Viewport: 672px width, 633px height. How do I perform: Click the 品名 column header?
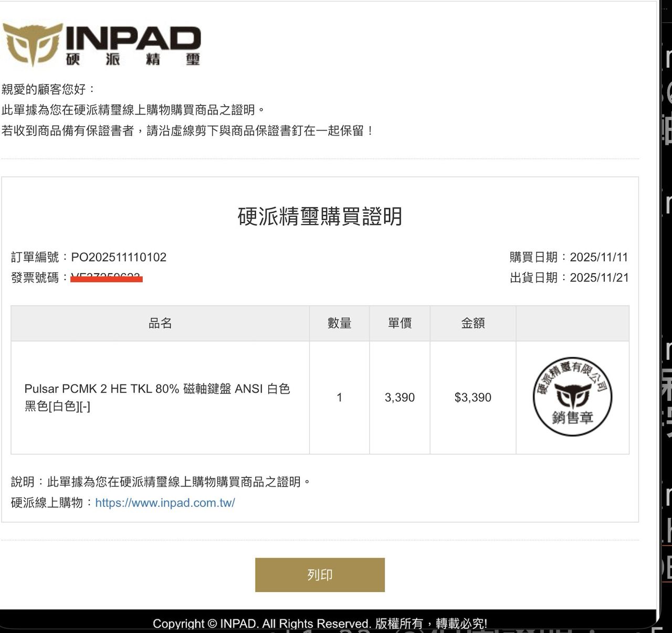(160, 324)
